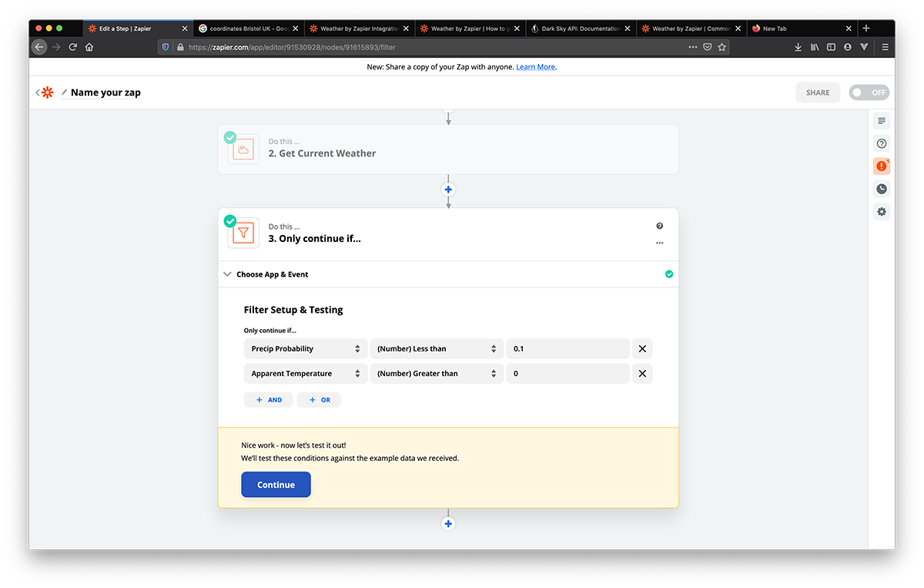Open the page actions ellipsis in URL bar
924x588 pixels.
pyautogui.click(x=693, y=47)
